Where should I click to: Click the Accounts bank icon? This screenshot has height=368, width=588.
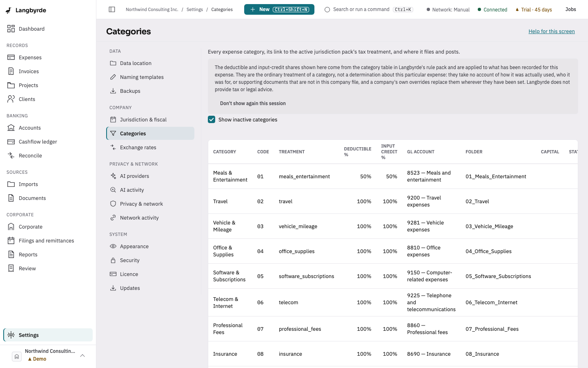click(11, 128)
